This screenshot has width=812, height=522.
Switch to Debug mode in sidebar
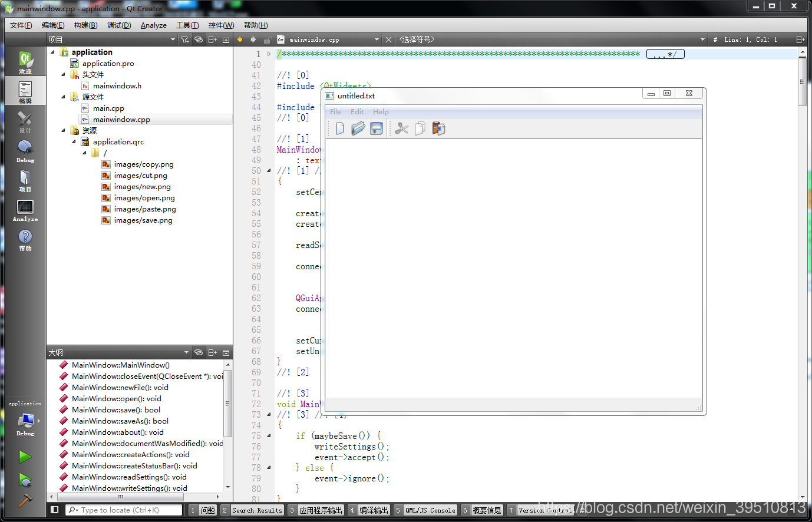(25, 150)
